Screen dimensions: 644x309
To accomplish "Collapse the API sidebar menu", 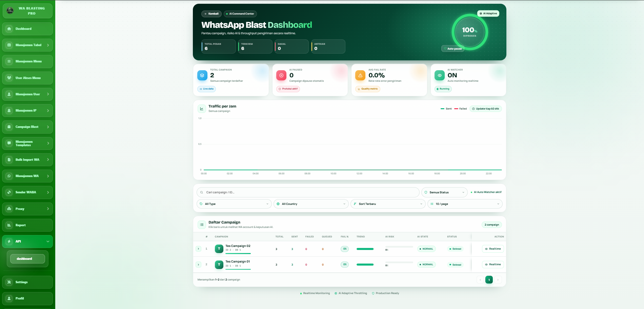I will (27, 242).
